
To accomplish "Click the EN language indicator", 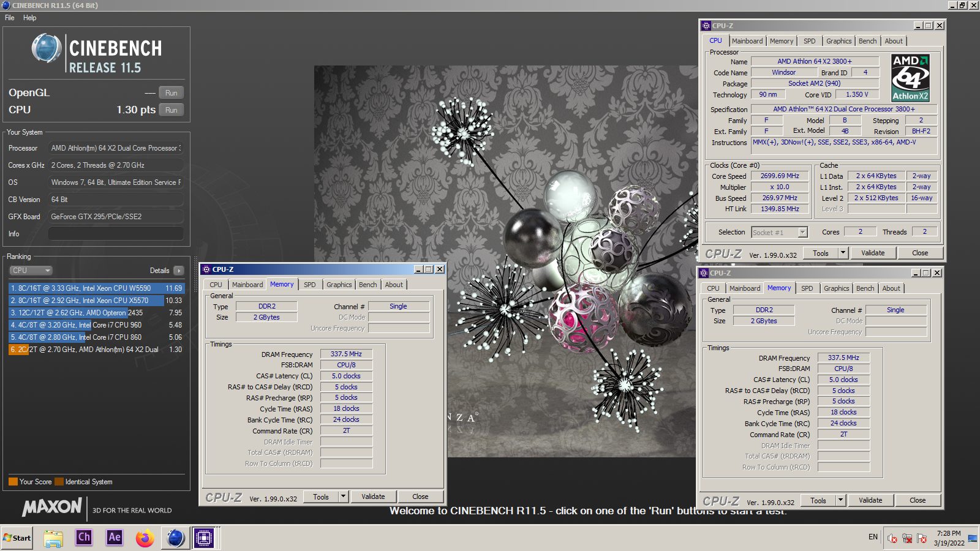I will 873,537.
